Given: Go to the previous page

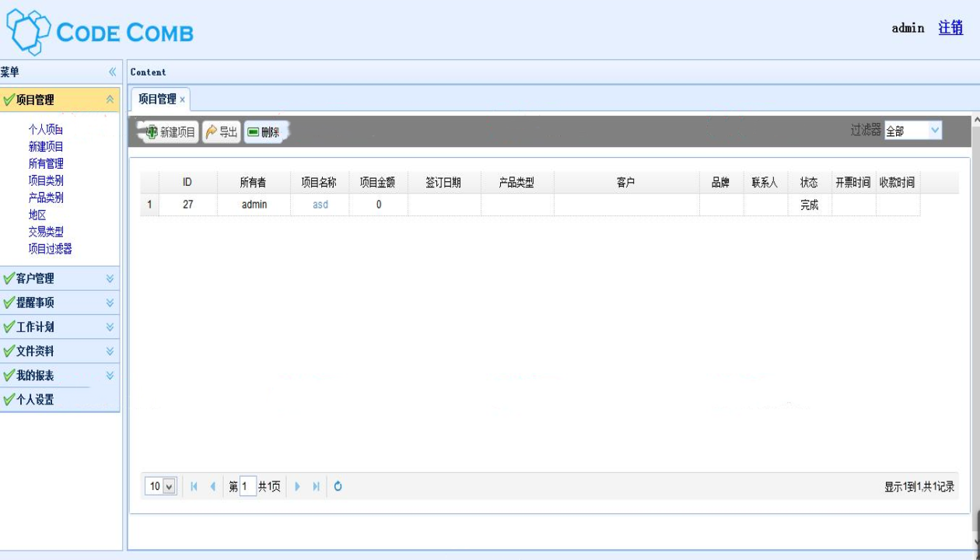Looking at the screenshot, I should pos(212,486).
